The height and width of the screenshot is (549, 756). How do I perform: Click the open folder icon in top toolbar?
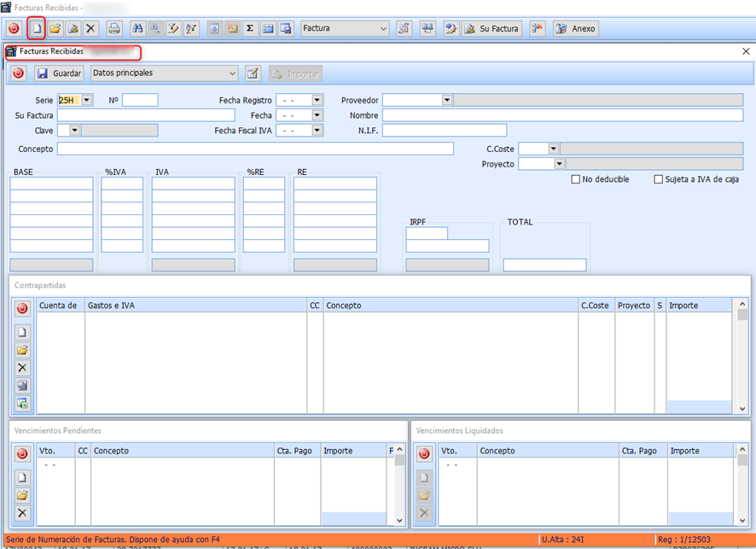(55, 28)
